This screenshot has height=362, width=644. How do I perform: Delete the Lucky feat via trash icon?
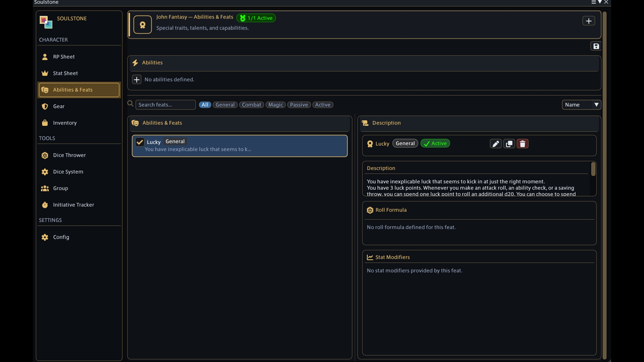(522, 144)
